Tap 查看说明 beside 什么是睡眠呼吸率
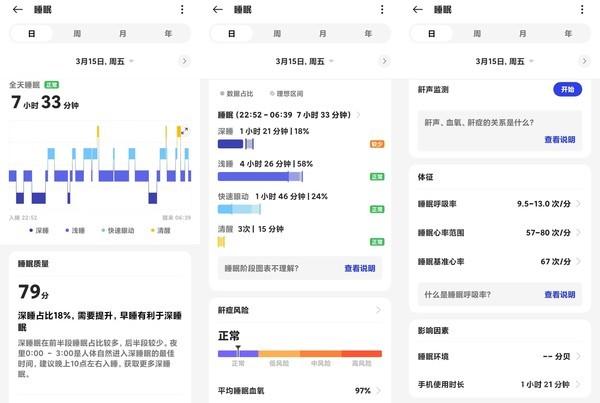 pos(560,294)
